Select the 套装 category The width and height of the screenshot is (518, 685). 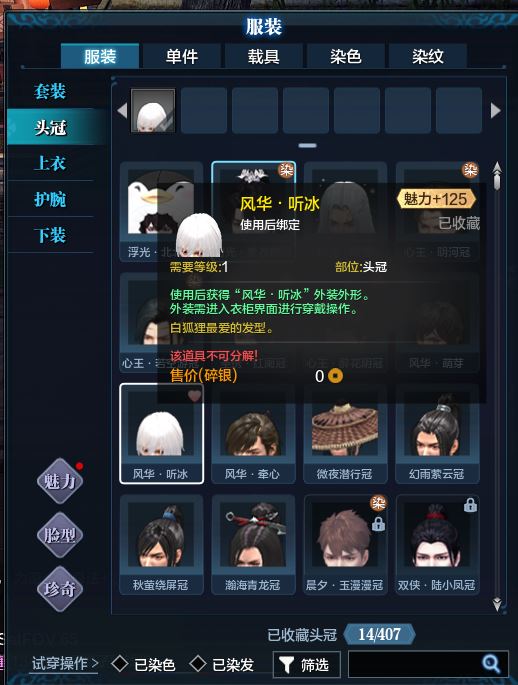(x=50, y=91)
